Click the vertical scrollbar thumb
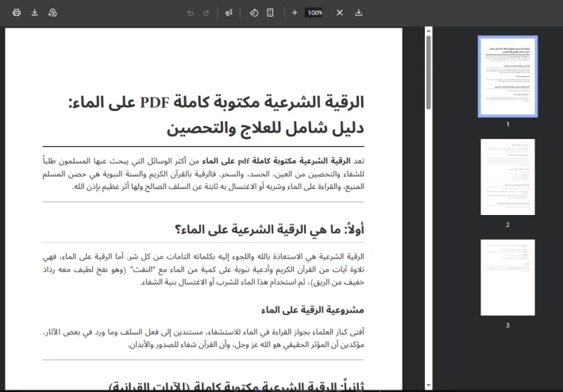This screenshot has height=392, width=563. point(428,72)
